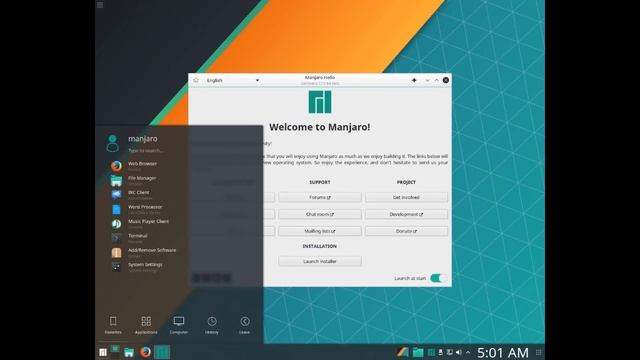Open desktop toolbox menu in top-left corner
The height and width of the screenshot is (360, 640).
[100, 5]
